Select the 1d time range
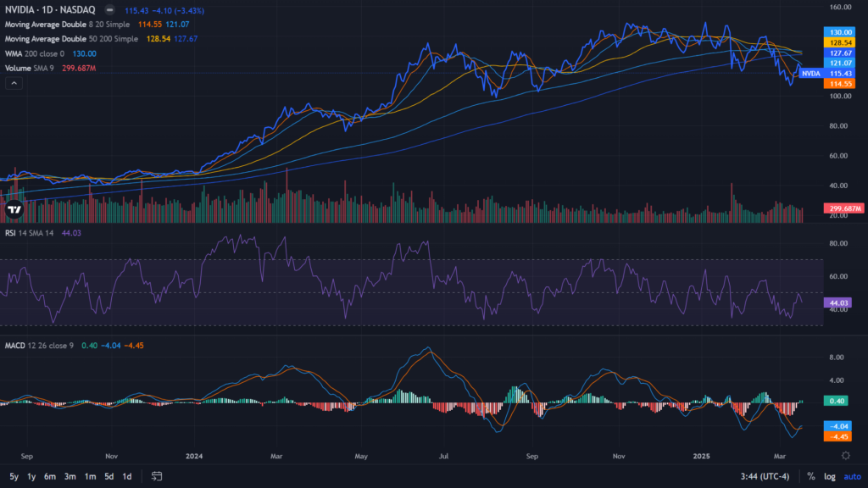The height and width of the screenshot is (488, 868). click(126, 476)
